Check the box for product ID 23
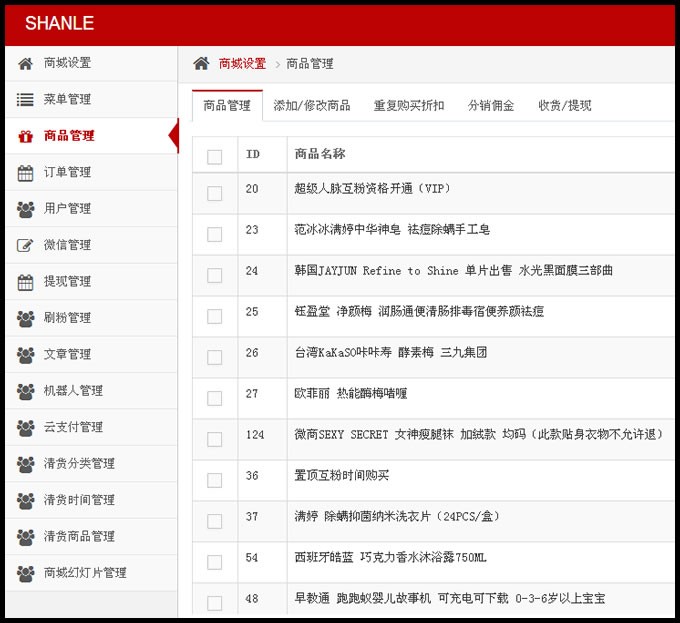 point(215,235)
